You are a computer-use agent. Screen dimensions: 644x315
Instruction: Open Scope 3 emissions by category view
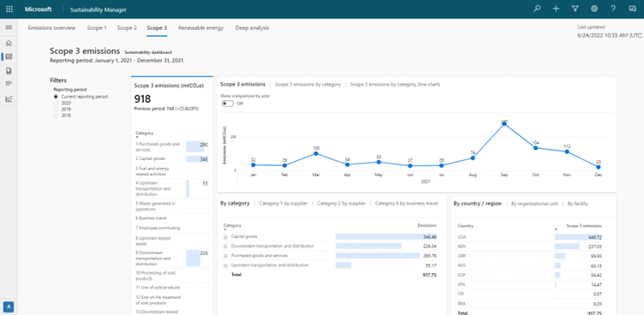[x=307, y=84]
